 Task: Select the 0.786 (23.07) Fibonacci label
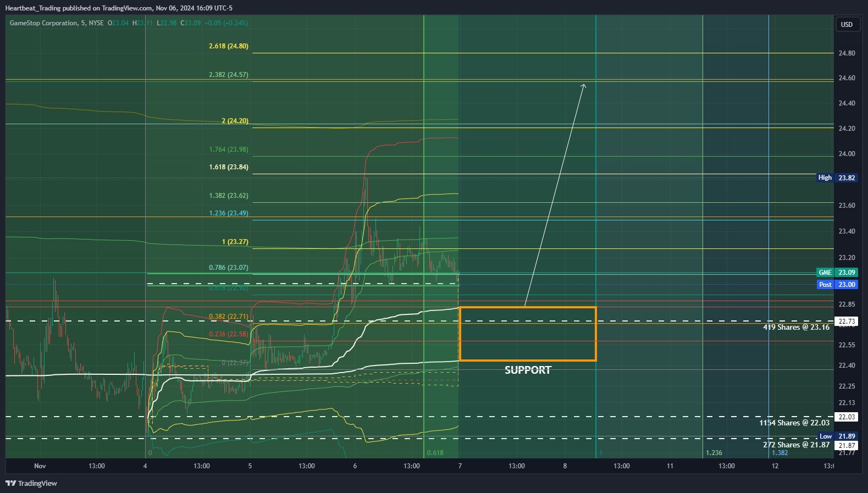click(x=229, y=268)
